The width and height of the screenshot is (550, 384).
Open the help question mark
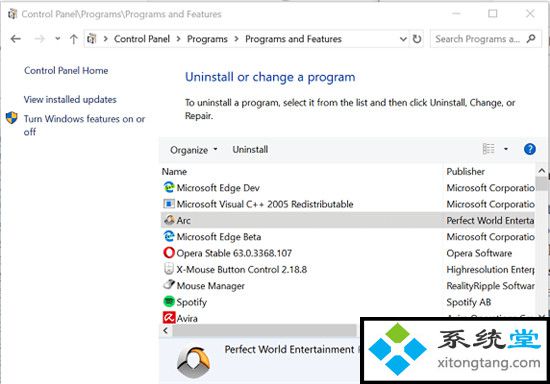pos(530,149)
